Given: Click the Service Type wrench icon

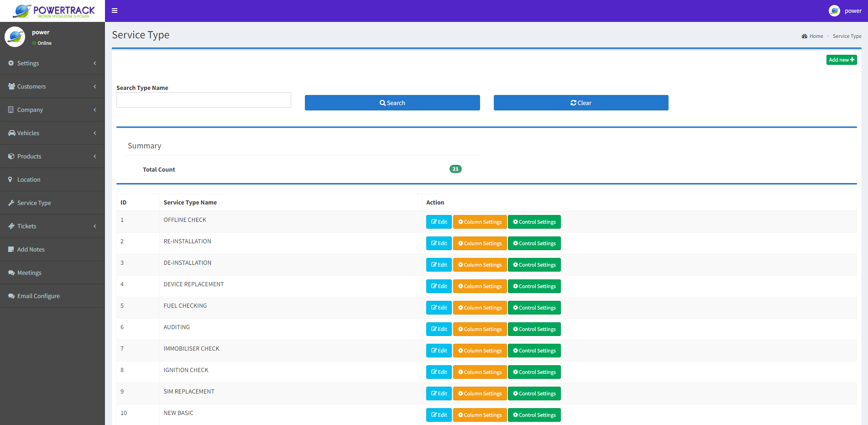Looking at the screenshot, I should (x=11, y=203).
